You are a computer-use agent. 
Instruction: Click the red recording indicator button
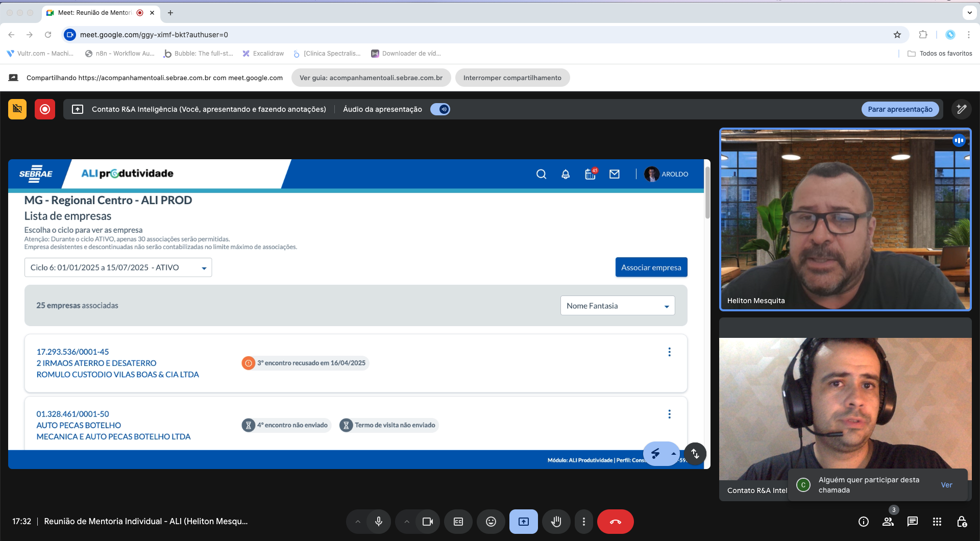click(x=45, y=109)
